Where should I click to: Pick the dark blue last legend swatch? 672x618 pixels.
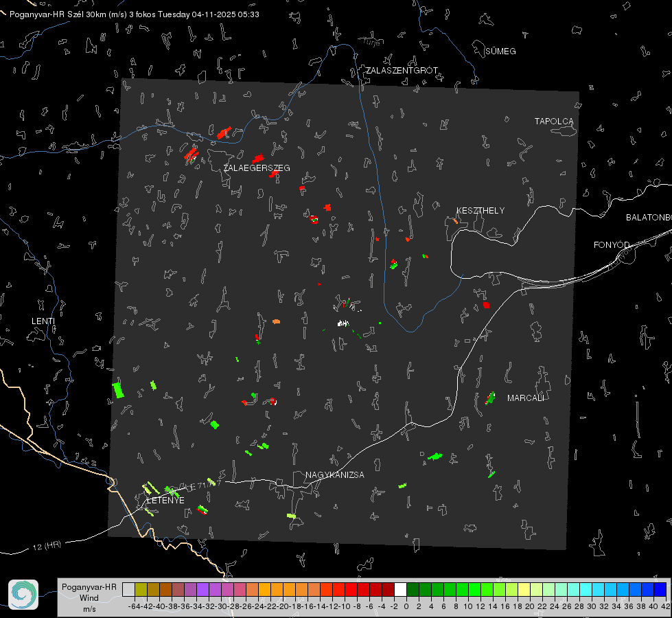tap(660, 589)
